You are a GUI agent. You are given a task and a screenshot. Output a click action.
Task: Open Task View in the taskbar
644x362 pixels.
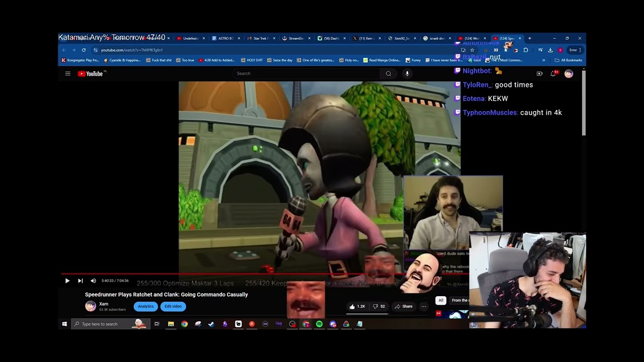pyautogui.click(x=157, y=324)
